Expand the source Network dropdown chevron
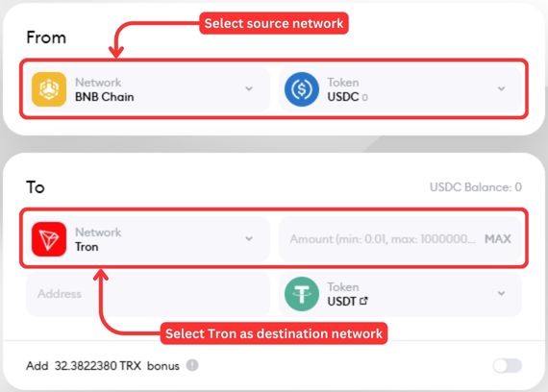This screenshot has height=392, width=548. coord(249,88)
